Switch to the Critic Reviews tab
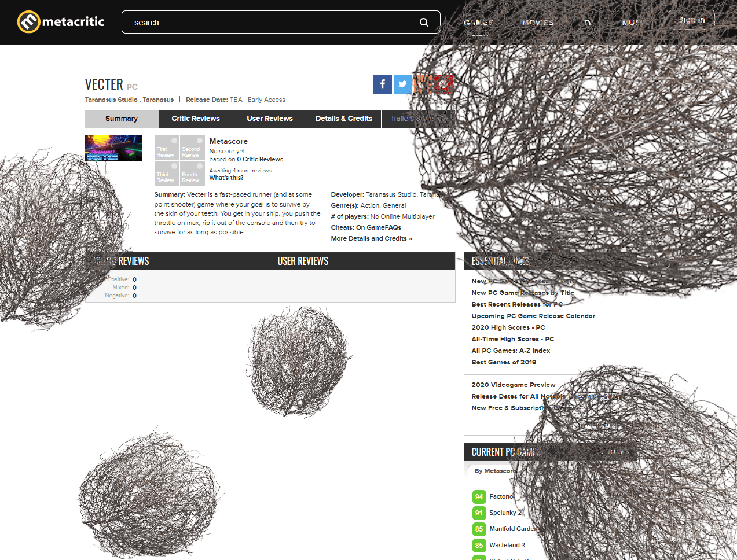The image size is (737, 560). click(x=196, y=119)
